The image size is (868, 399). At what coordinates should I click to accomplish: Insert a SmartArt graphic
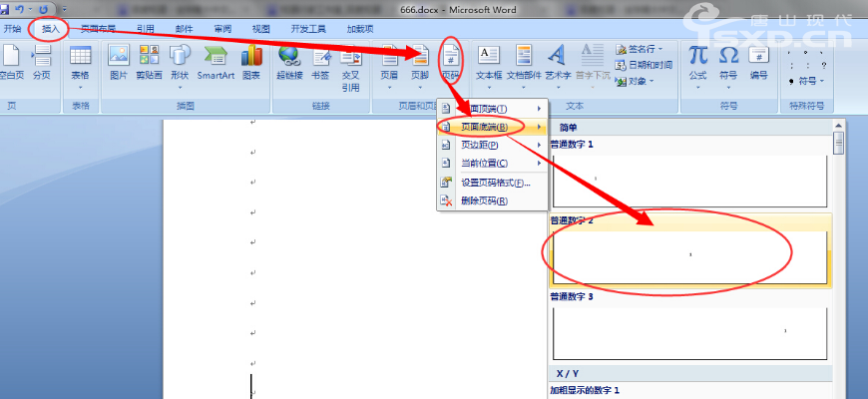[216, 61]
